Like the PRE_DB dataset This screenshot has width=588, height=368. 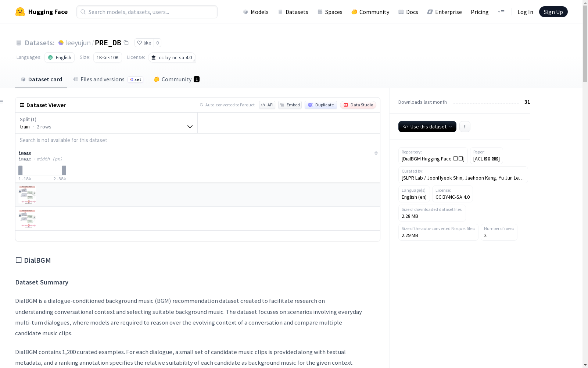pyautogui.click(x=144, y=43)
